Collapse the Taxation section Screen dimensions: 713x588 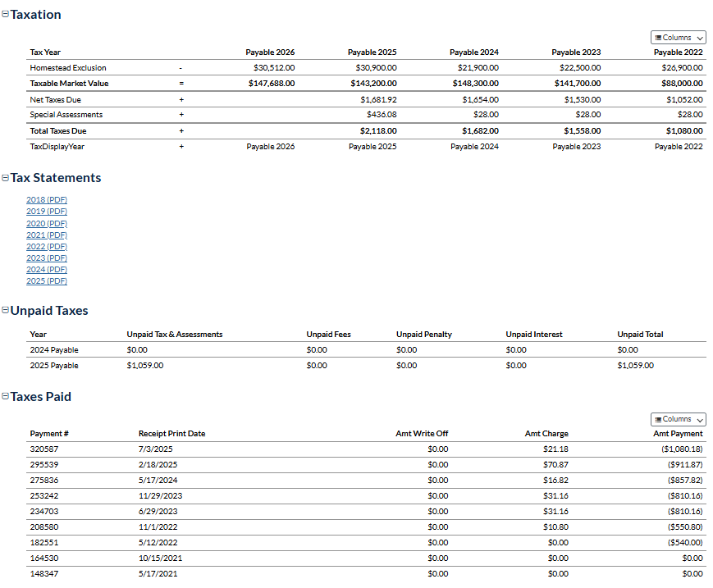click(x=5, y=15)
